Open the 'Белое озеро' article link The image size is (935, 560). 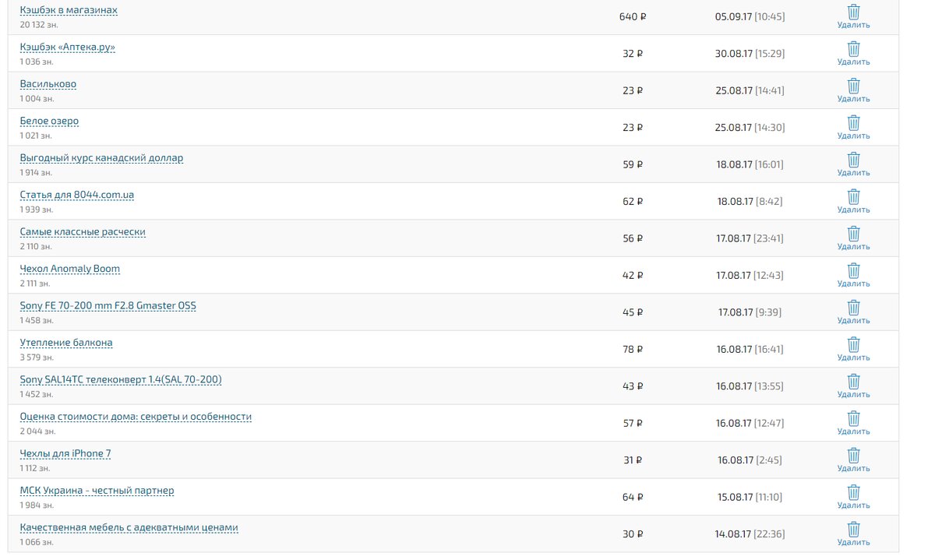click(x=49, y=122)
